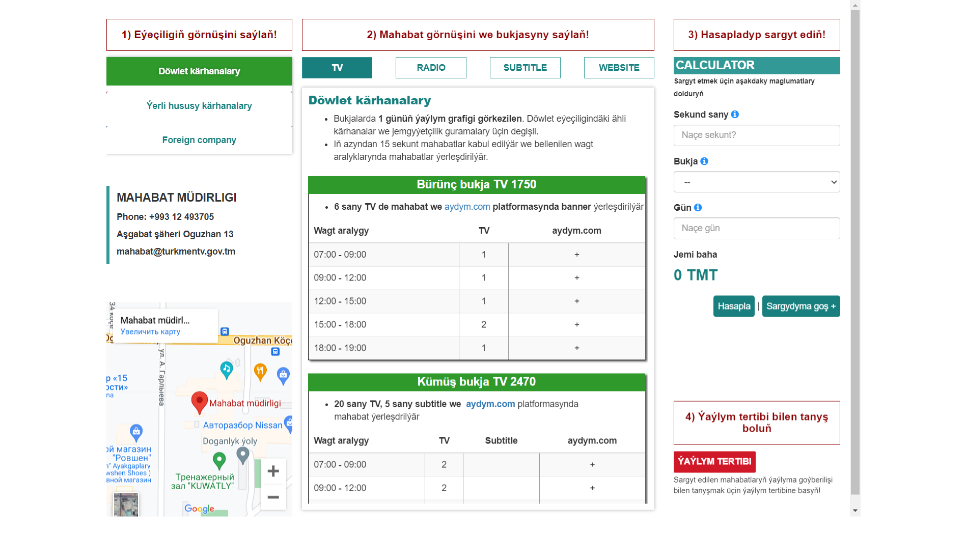The width and height of the screenshot is (966, 560).
Task: Click the info icon beside Bukja
Action: pyautogui.click(x=705, y=161)
